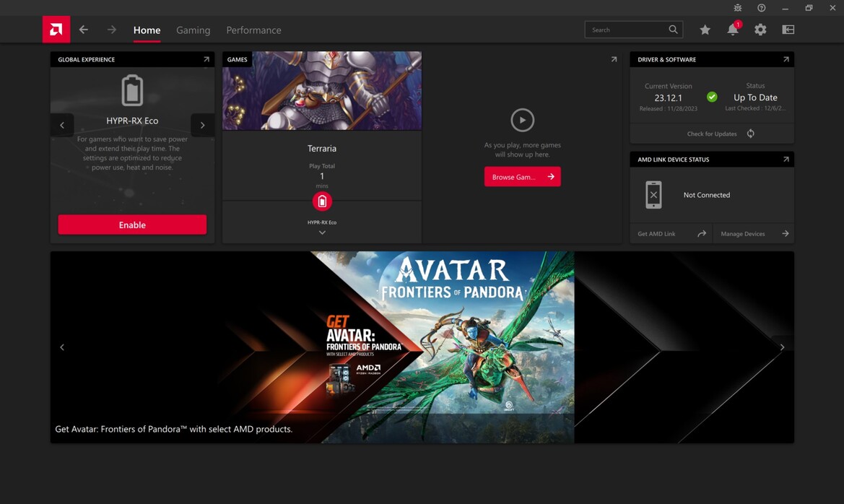The height and width of the screenshot is (504, 844).
Task: Click the HYPR-RX Eco battery icon
Action: [x=132, y=90]
